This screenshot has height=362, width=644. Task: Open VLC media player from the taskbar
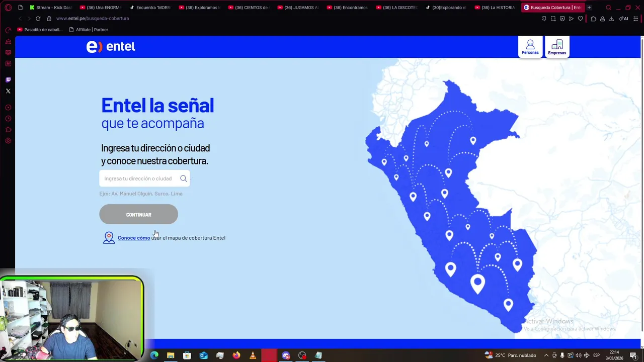[253, 355]
